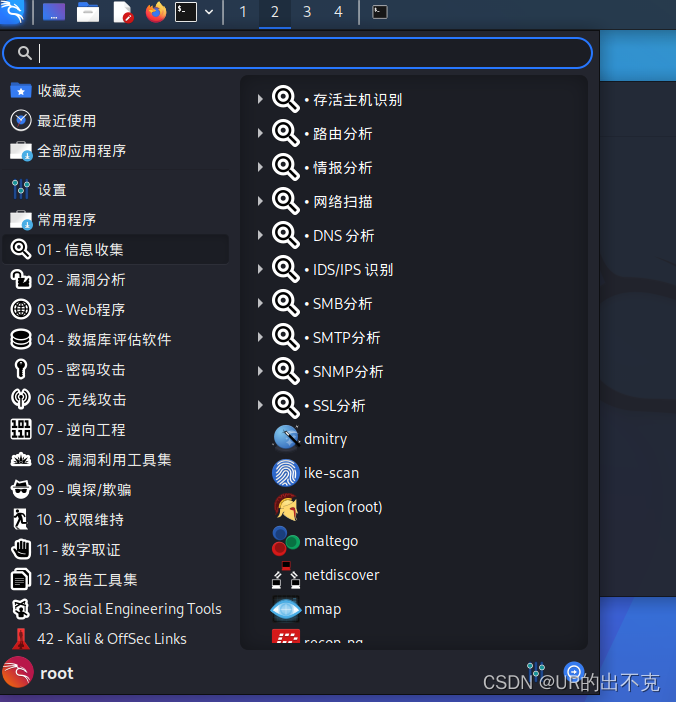Image resolution: width=676 pixels, height=702 pixels.
Task: Select 06 - 无线攻击 antenna icon
Action: 21,399
